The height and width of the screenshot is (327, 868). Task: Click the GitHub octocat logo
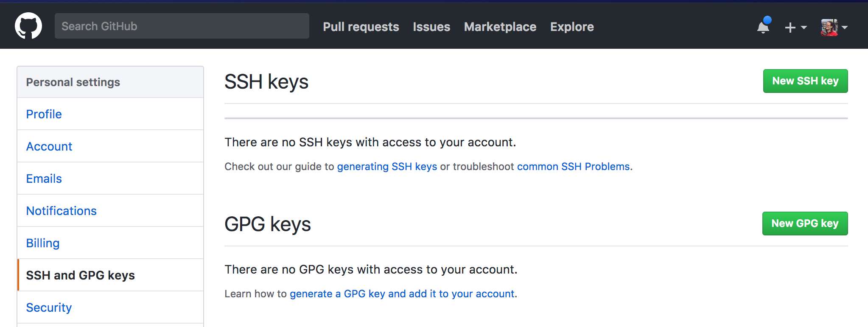click(28, 26)
